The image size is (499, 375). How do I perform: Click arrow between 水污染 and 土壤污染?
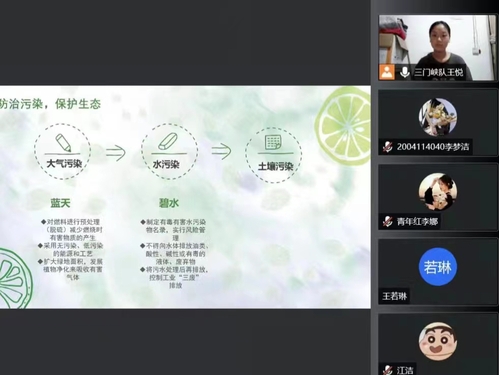click(x=221, y=151)
